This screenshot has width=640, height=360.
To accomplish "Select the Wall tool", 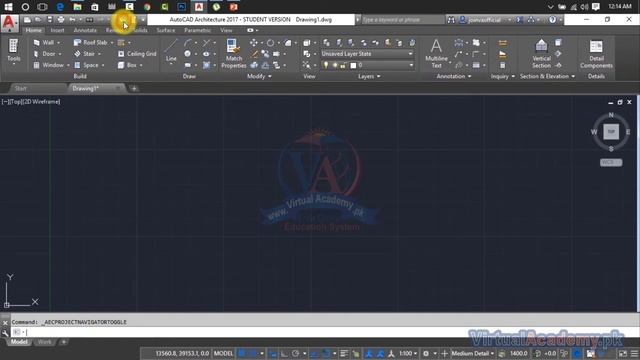I will click(44, 42).
